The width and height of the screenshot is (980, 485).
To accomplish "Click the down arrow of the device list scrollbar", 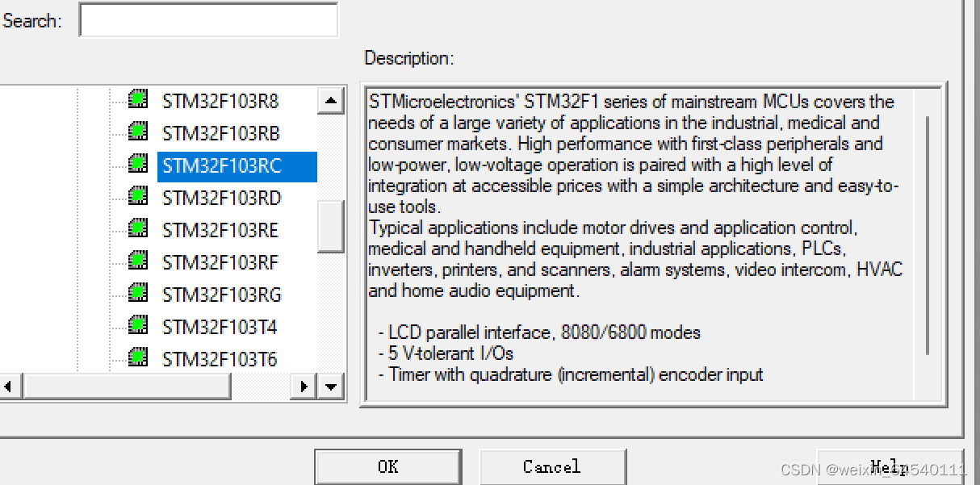I will pos(330,387).
